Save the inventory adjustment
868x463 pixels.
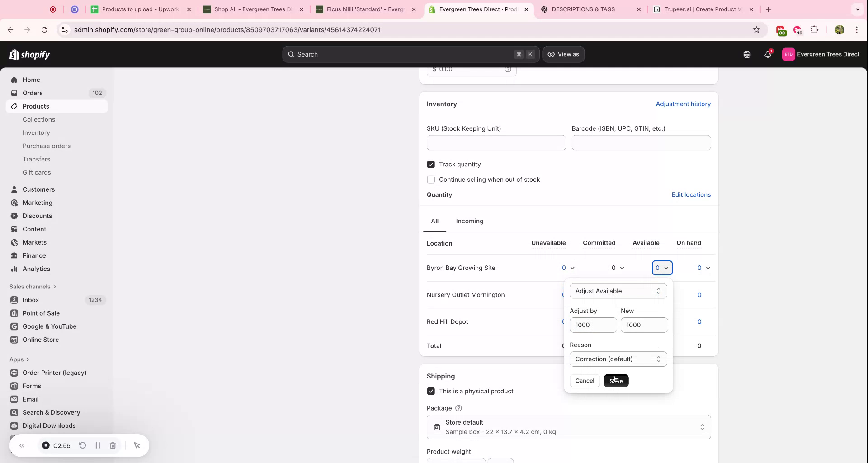616,381
